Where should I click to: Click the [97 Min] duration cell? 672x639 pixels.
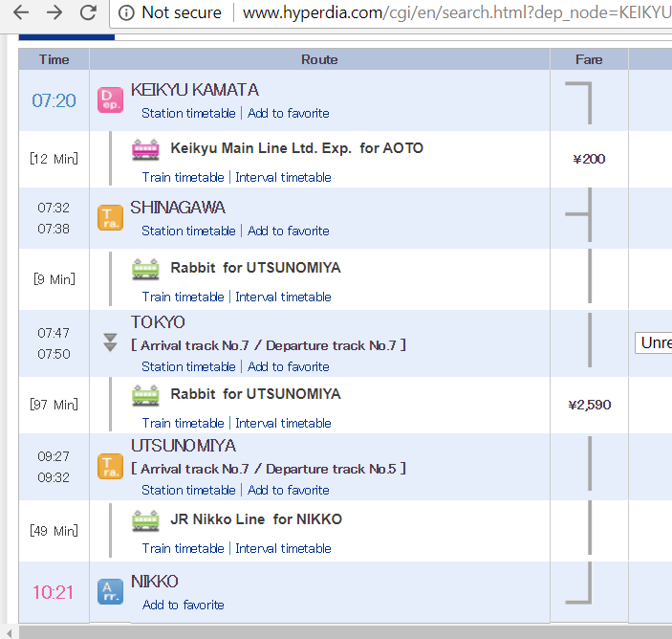54,405
